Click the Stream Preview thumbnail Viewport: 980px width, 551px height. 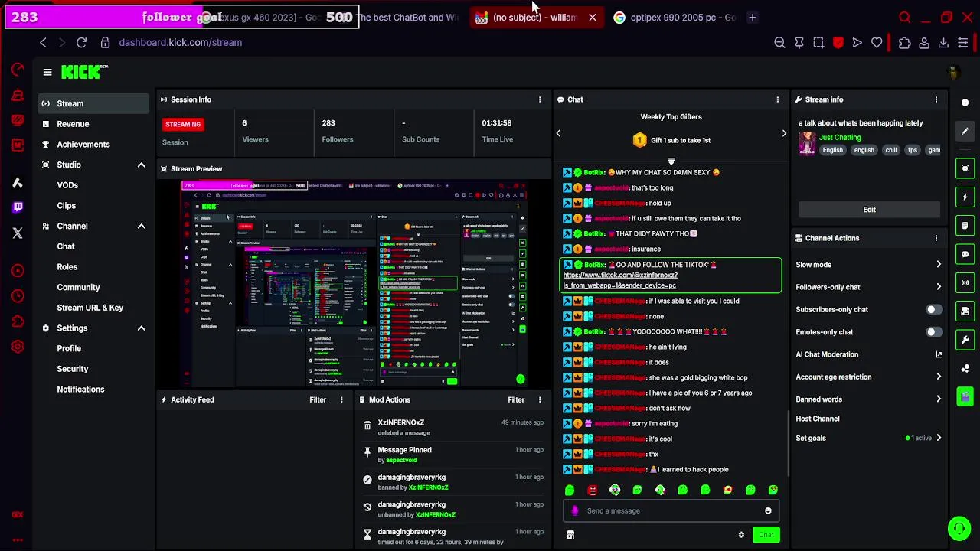[354, 284]
